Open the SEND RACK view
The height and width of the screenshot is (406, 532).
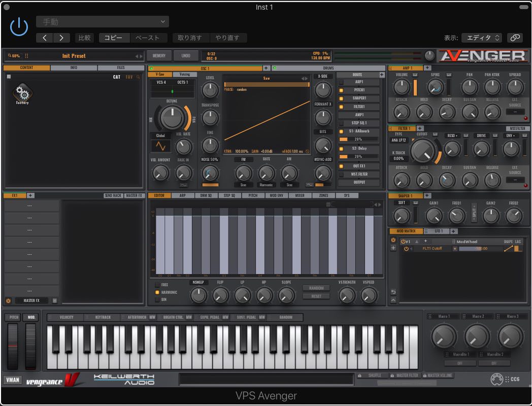pos(113,195)
